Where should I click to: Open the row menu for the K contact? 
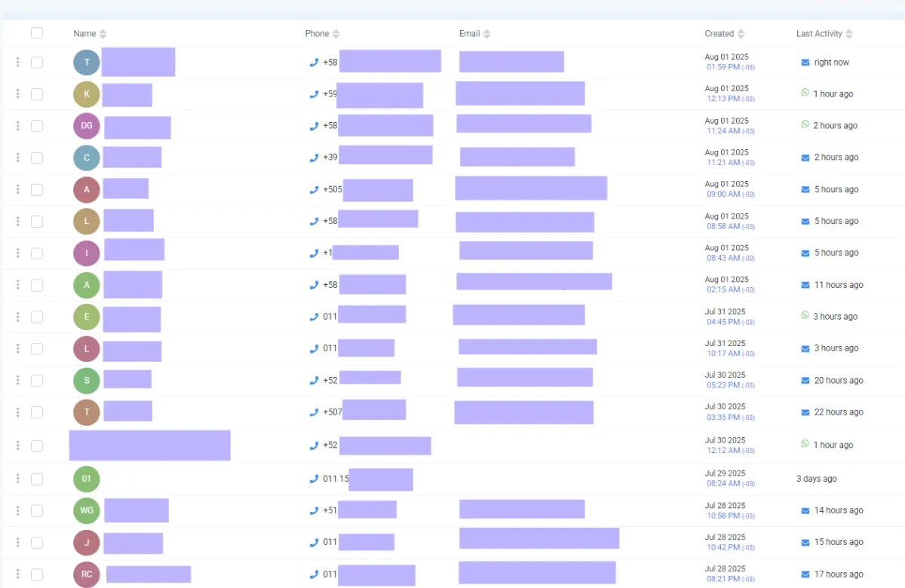[18, 94]
